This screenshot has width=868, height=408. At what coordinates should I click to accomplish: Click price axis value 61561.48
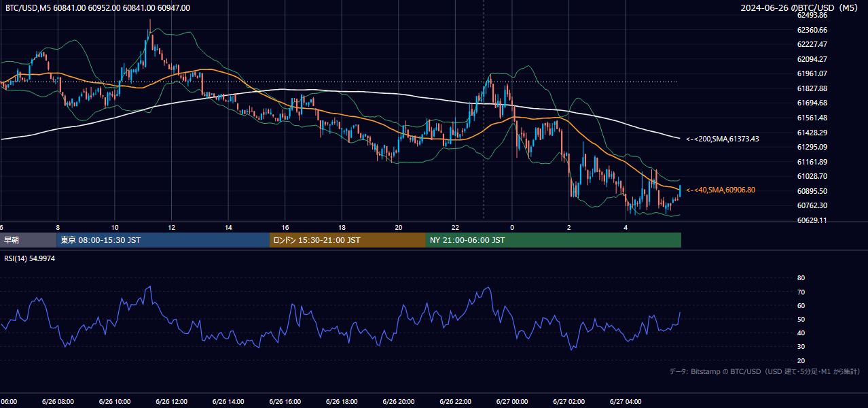812,118
